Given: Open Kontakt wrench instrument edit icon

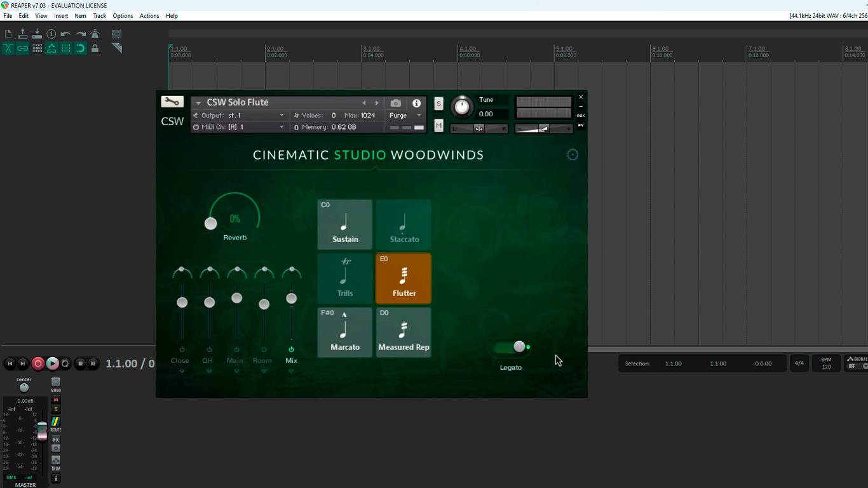Looking at the screenshot, I should (x=172, y=102).
